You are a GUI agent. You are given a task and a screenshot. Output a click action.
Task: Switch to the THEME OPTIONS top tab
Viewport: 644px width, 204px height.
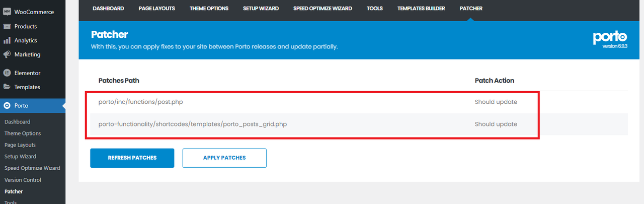click(209, 9)
